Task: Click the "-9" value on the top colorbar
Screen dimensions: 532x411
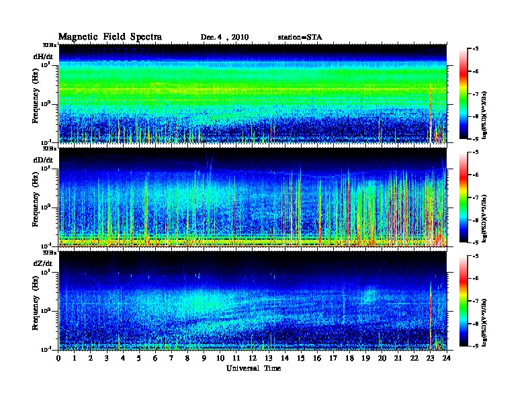Action: pyautogui.click(x=476, y=139)
